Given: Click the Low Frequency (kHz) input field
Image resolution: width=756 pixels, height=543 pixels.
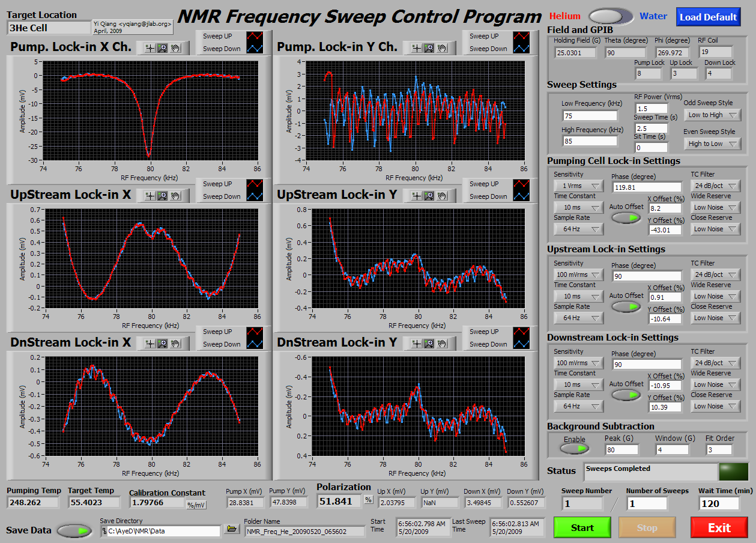Looking at the screenshot, I should point(590,115).
